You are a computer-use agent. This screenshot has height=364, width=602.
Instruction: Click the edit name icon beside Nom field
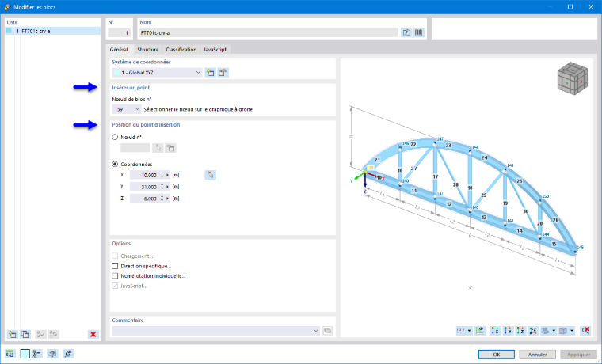point(406,32)
